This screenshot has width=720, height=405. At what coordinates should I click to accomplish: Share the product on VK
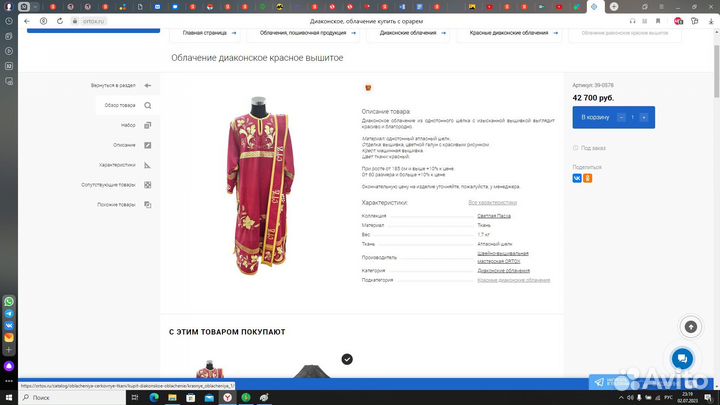tap(577, 178)
